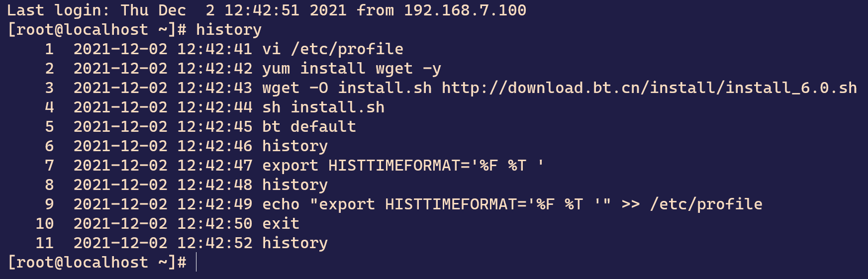The height and width of the screenshot is (279, 868).
Task: Click the 'yum install wget -y' command
Action: click(x=352, y=69)
